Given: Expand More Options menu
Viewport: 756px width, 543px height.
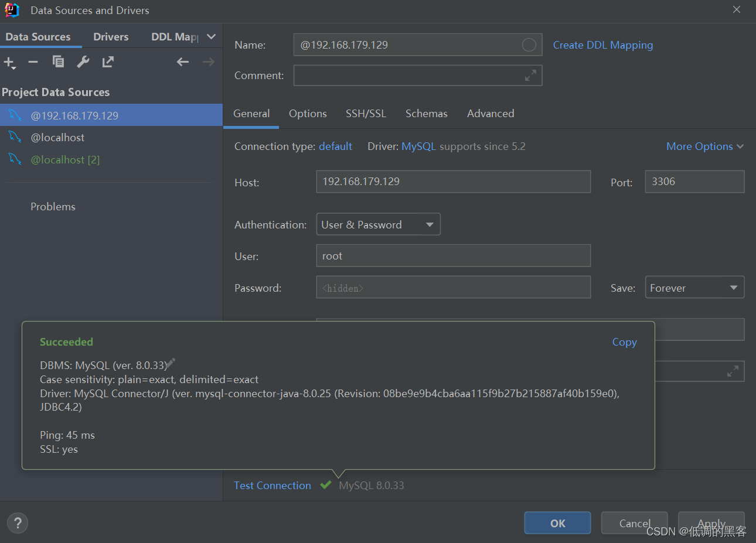Looking at the screenshot, I should pyautogui.click(x=705, y=146).
